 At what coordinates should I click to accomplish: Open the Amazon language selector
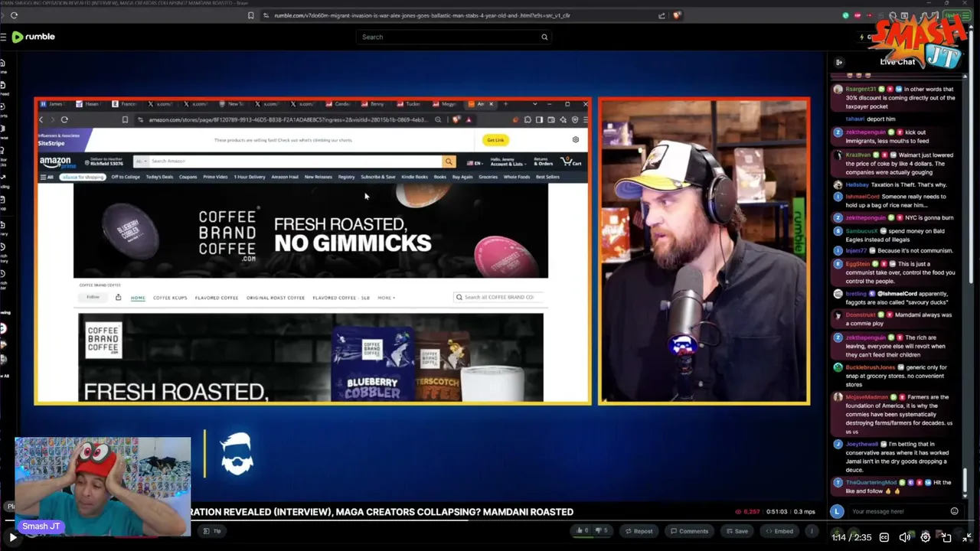pyautogui.click(x=475, y=162)
